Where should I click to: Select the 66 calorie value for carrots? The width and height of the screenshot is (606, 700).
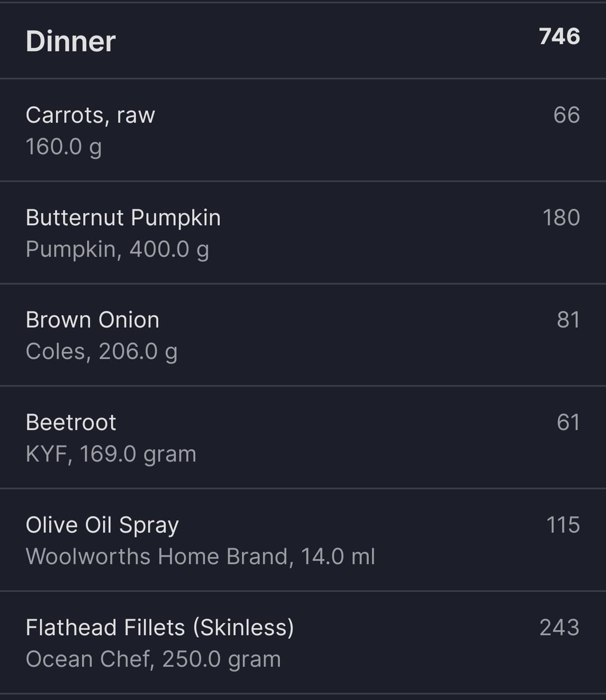pos(567,115)
